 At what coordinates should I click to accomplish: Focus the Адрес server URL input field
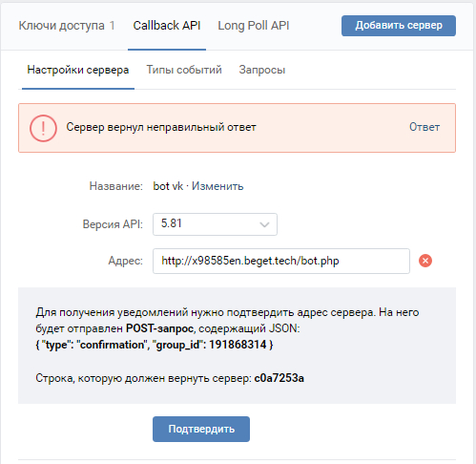[x=281, y=261]
